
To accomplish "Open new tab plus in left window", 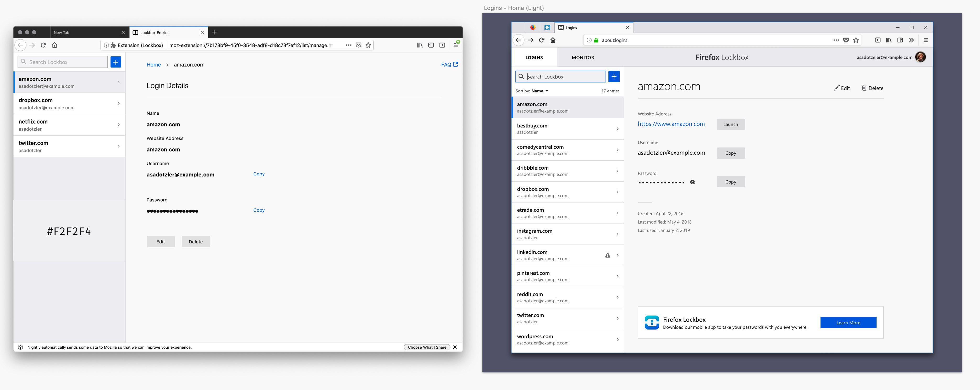I will click(x=214, y=32).
